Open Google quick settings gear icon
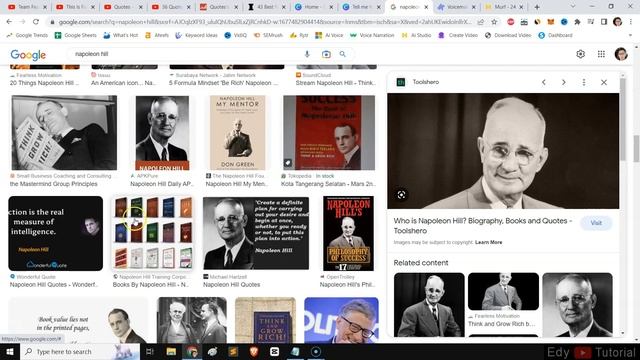 click(580, 54)
